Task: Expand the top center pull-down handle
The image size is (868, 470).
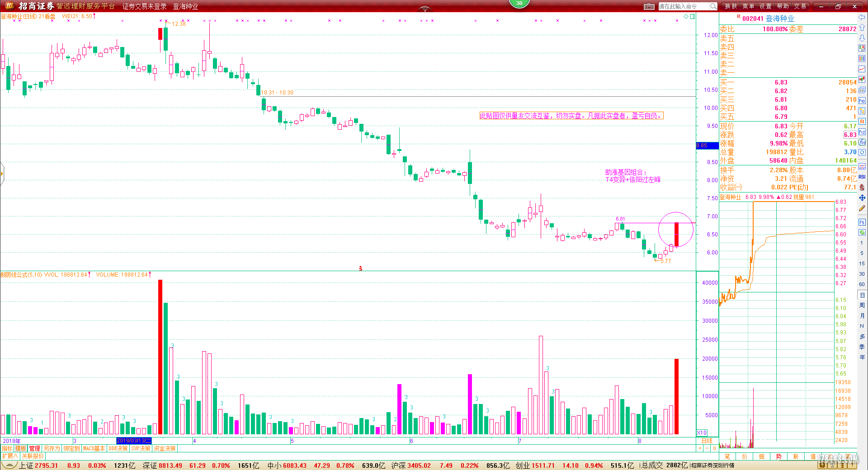Action: pos(424,9)
